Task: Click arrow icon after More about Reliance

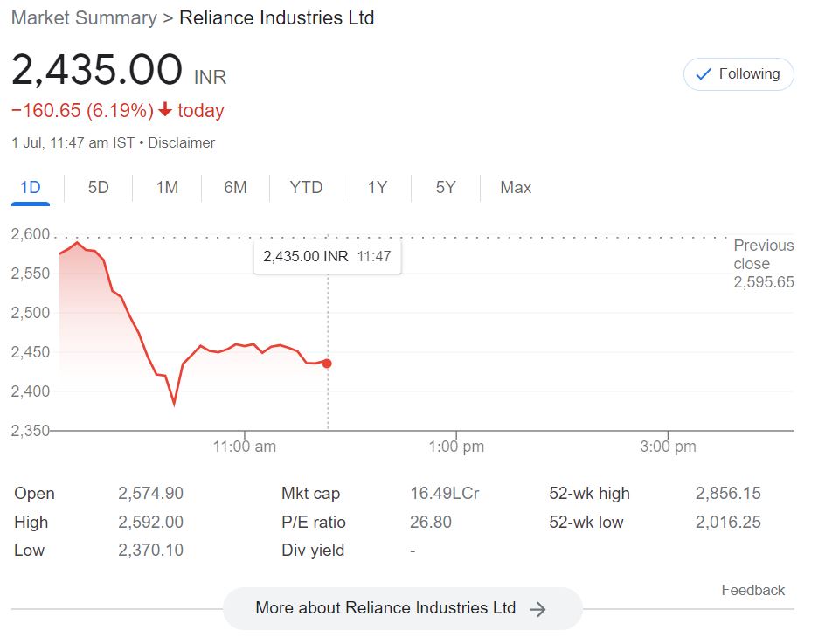Action: point(537,609)
